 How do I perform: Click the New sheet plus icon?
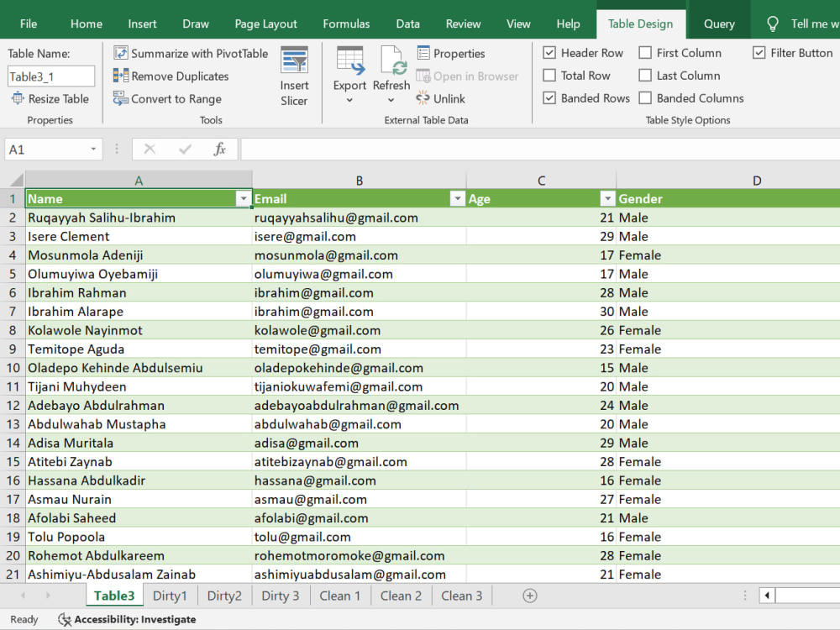[530, 596]
